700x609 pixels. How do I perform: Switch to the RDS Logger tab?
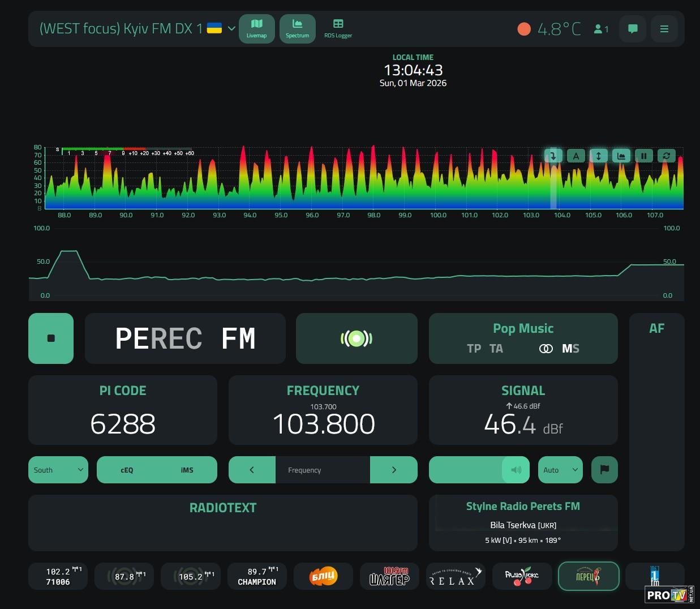pos(338,28)
